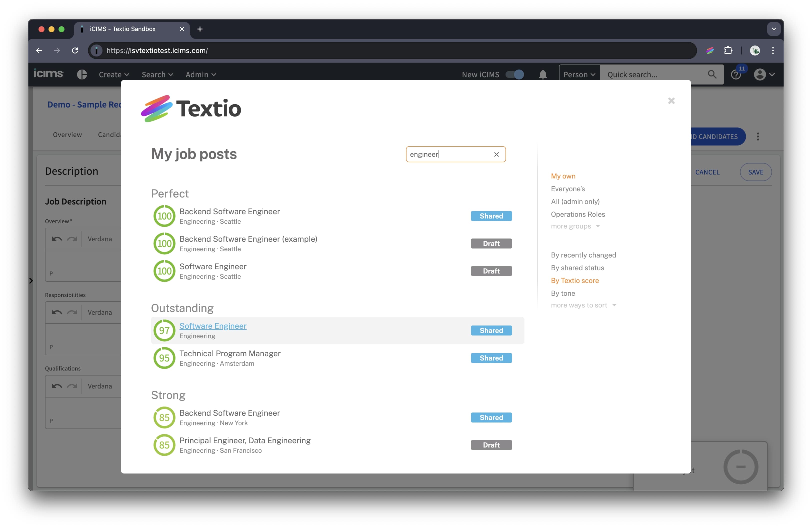
Task: Click the 95 score circle for Technical Program Manager
Action: pyautogui.click(x=164, y=358)
